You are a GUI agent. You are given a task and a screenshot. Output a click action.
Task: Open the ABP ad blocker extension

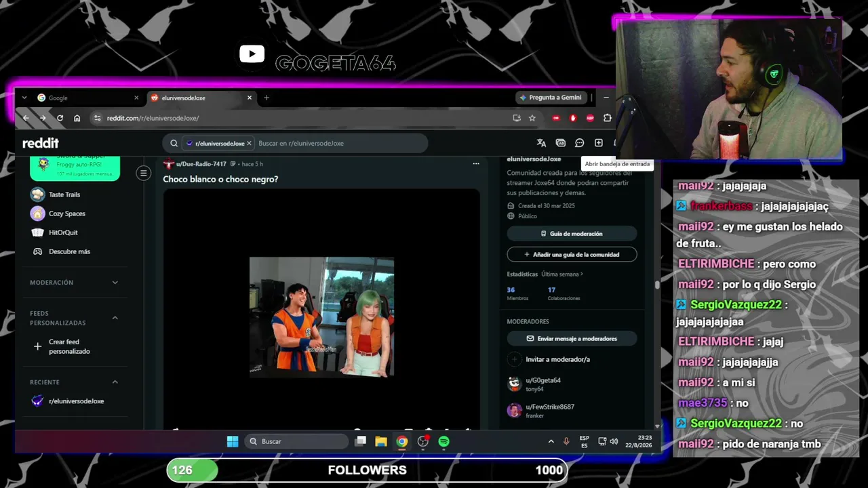coord(590,118)
